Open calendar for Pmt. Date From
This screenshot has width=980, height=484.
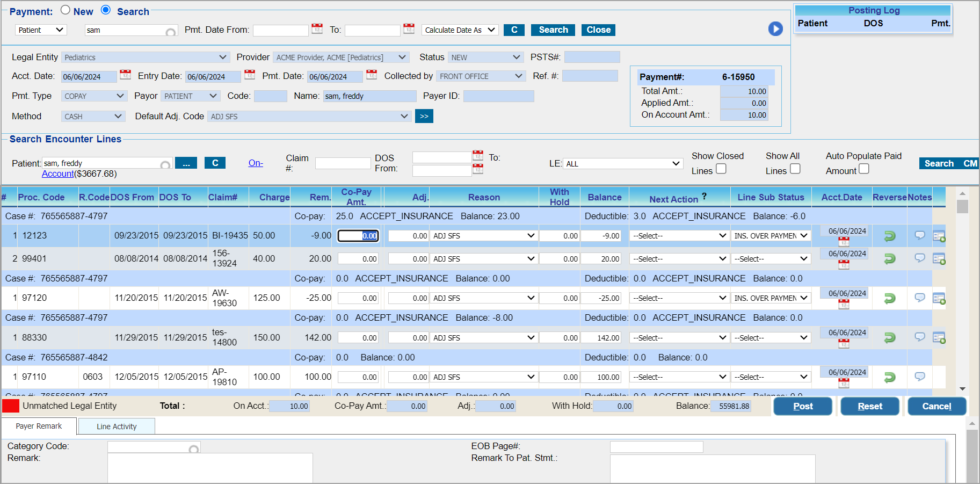point(317,29)
